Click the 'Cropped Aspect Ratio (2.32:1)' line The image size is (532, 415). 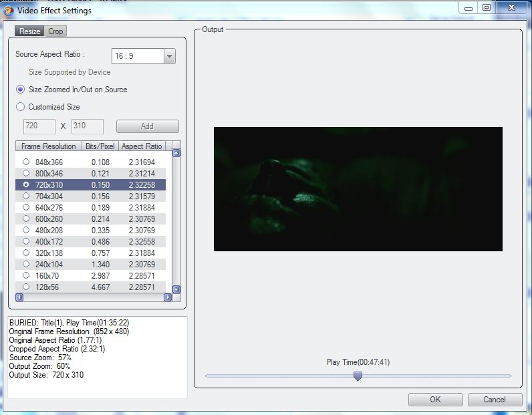point(57,349)
